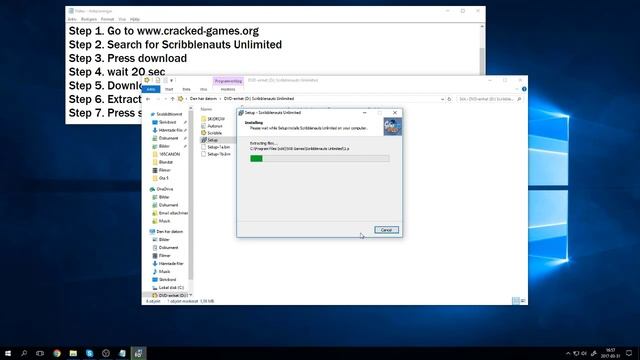The width and height of the screenshot is (640, 360).
Task: Click the Properties icon in quick access toolbar
Action: click(158, 80)
